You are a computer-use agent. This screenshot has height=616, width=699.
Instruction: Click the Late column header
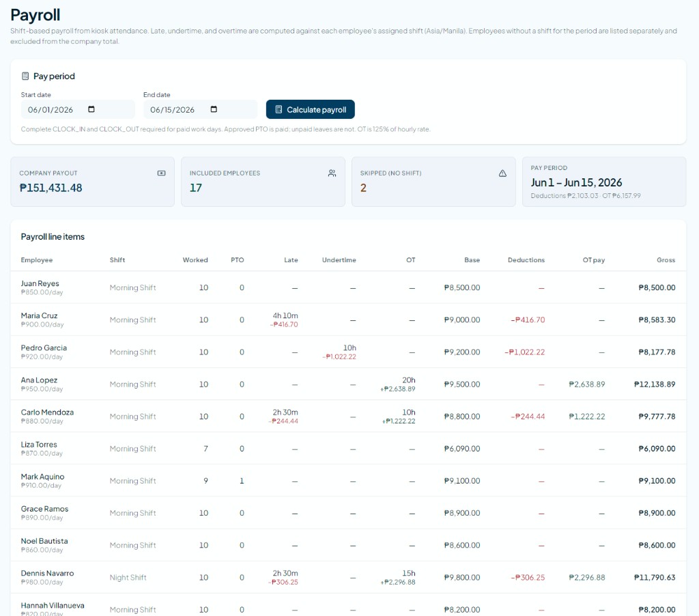291,260
